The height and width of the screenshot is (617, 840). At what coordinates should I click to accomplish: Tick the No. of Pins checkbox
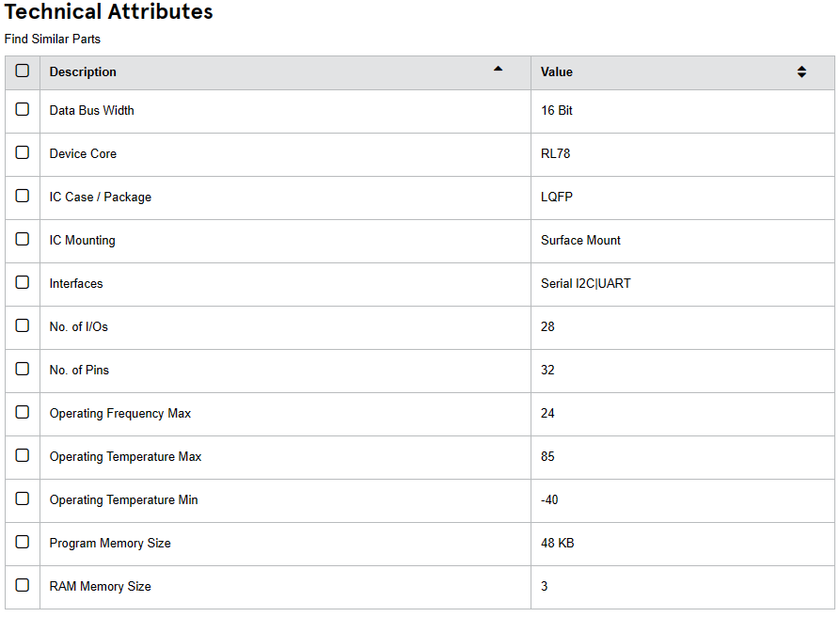pos(23,370)
